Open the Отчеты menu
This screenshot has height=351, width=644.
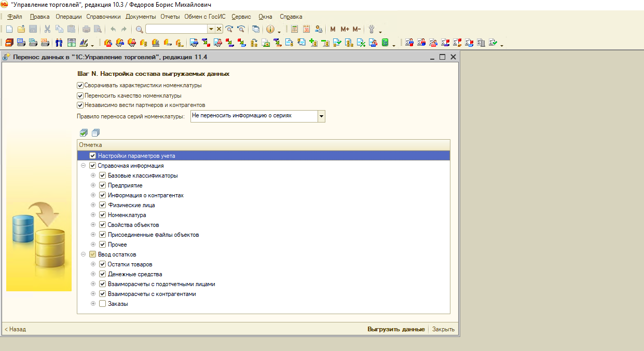[x=170, y=17]
